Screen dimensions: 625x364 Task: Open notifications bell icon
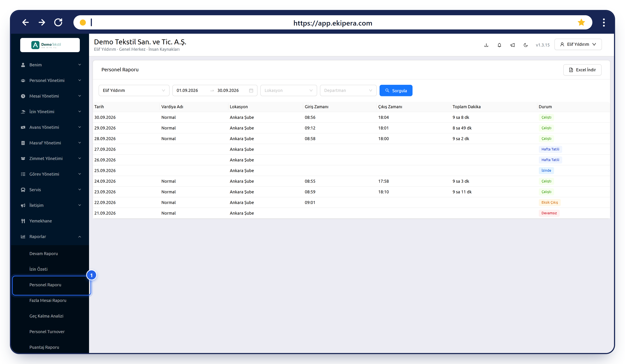coord(499,45)
